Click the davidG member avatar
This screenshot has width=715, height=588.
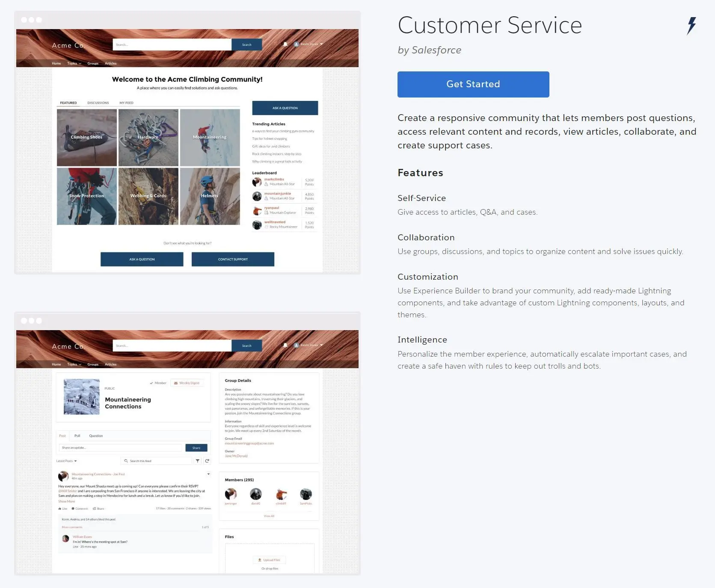coord(256,494)
